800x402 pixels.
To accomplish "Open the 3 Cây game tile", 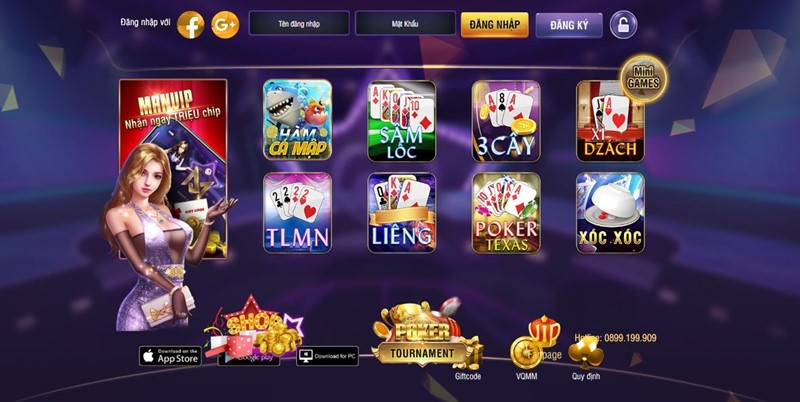I will pos(506,121).
